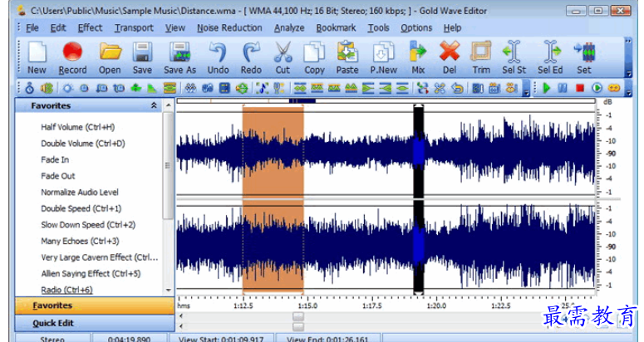644x342 pixels.
Task: Collapse the Favorites panel header chevron
Action: coord(154,105)
